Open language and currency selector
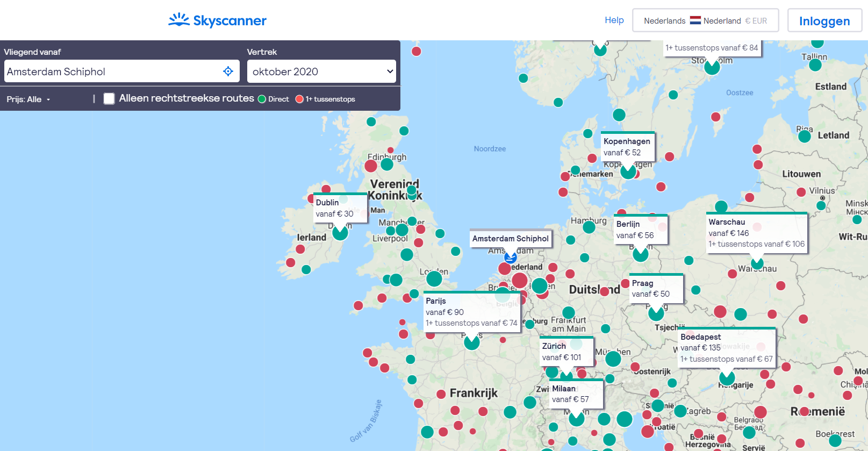This screenshot has width=868, height=451. (705, 20)
